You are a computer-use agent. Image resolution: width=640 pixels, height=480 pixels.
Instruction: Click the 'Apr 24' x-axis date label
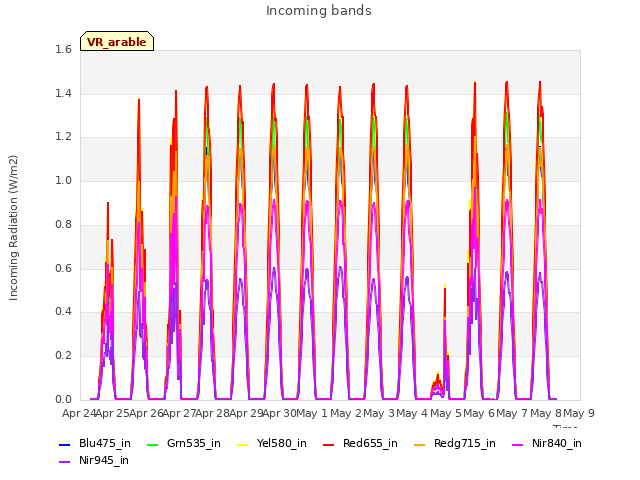[x=79, y=413]
